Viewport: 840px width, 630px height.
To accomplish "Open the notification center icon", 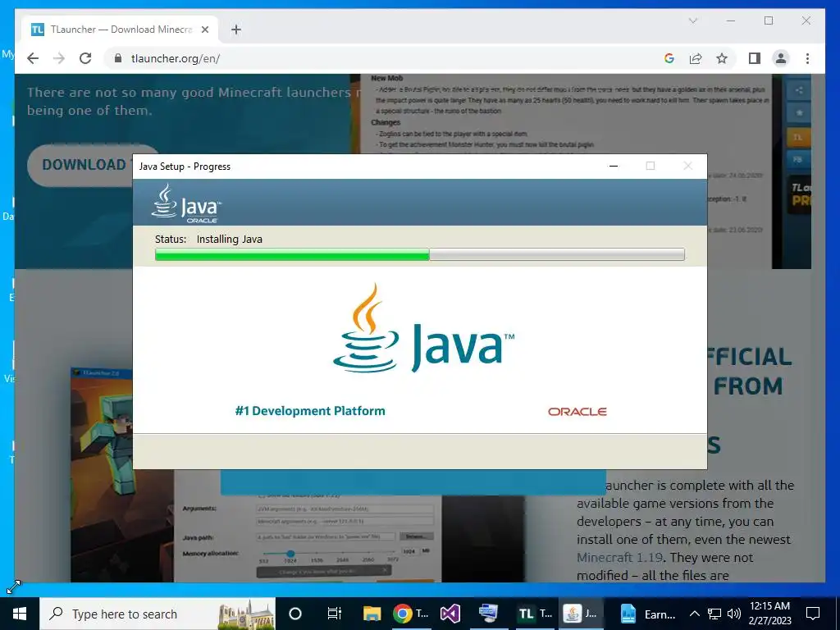I will 813,614.
